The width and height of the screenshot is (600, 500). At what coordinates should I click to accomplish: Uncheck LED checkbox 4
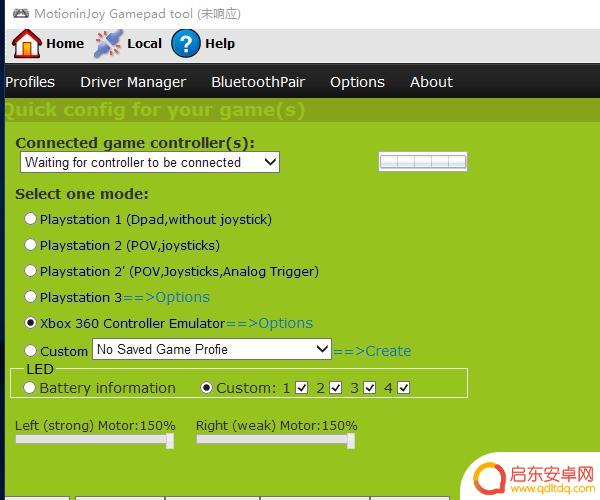click(404, 388)
